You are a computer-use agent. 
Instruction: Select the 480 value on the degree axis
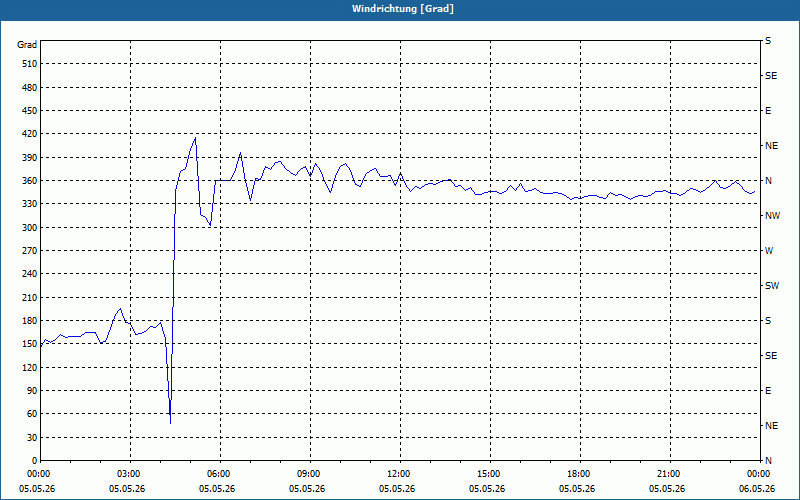pyautogui.click(x=30, y=88)
